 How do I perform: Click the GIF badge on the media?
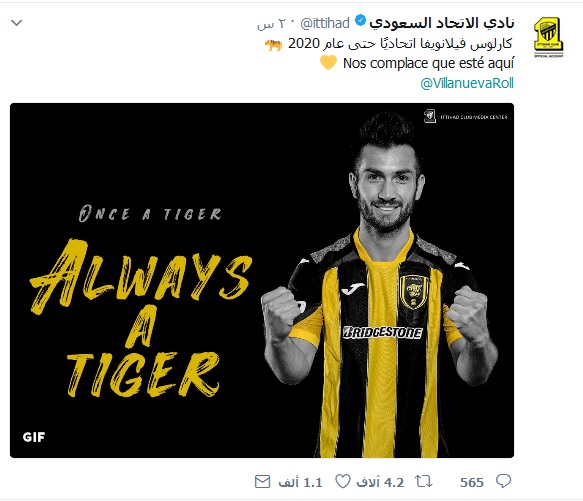coord(34,437)
